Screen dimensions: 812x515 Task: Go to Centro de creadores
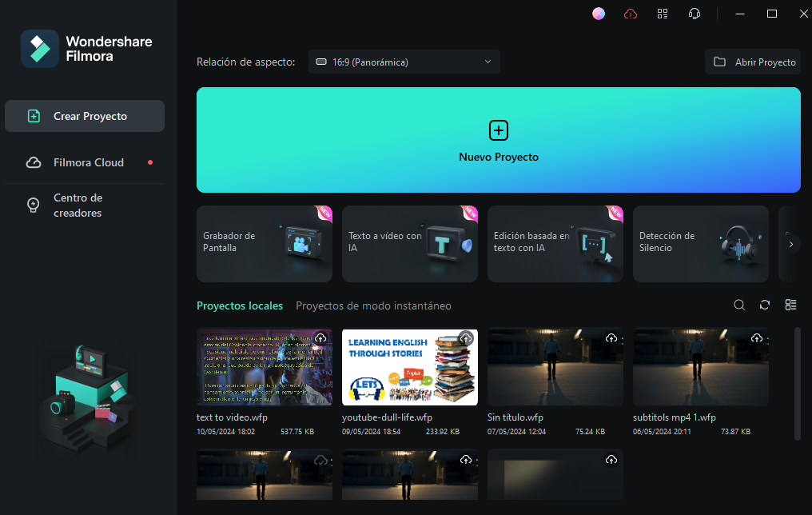(78, 206)
